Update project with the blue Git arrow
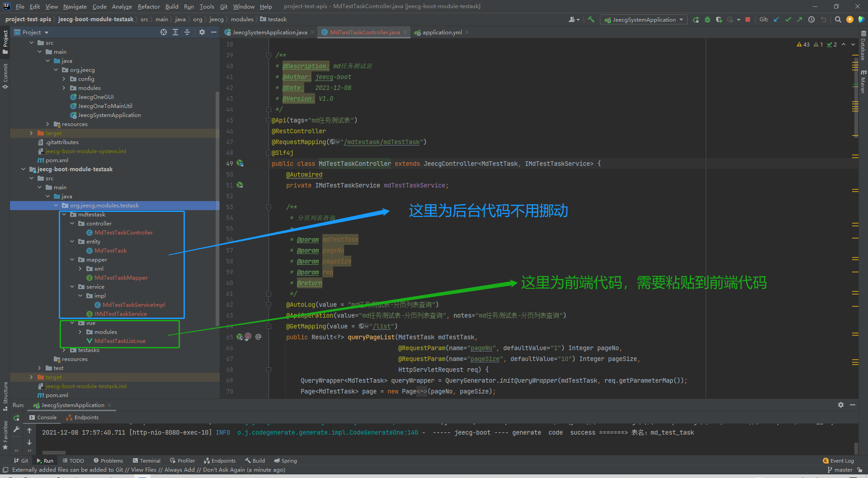This screenshot has width=868, height=478. 777,19
